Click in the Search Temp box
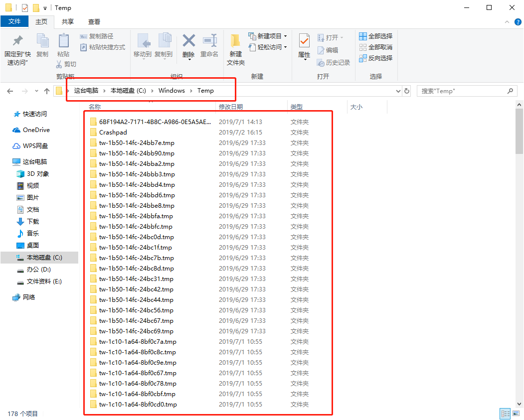Image resolution: width=524 pixels, height=420 pixels. [461, 91]
